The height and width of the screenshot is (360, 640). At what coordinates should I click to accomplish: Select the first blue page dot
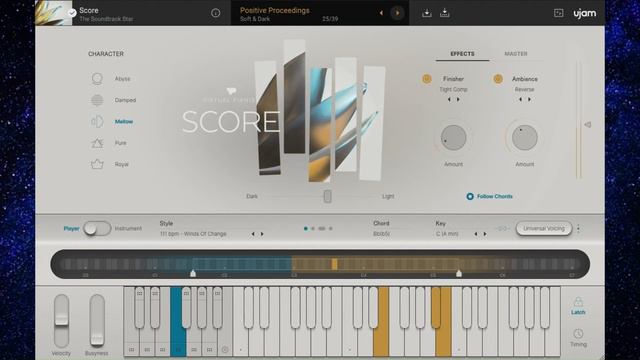tap(306, 229)
